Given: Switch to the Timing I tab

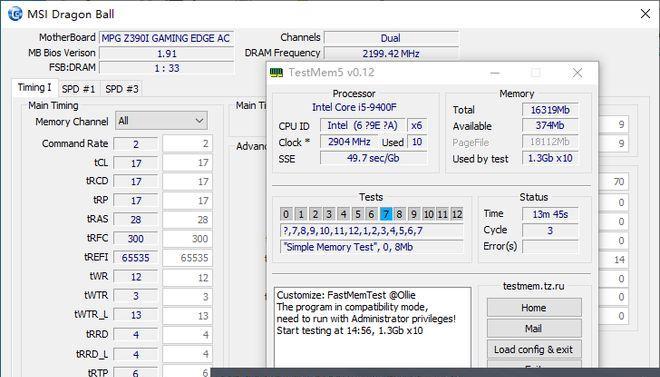Looking at the screenshot, I should 35,88.
